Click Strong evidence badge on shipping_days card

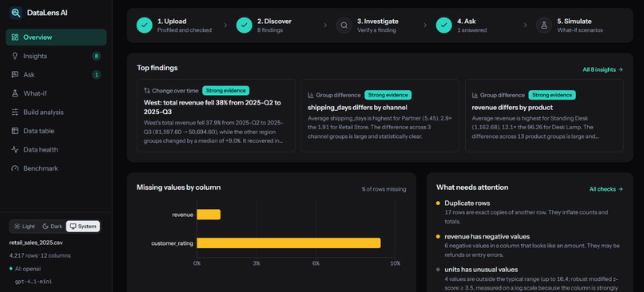coord(388,95)
